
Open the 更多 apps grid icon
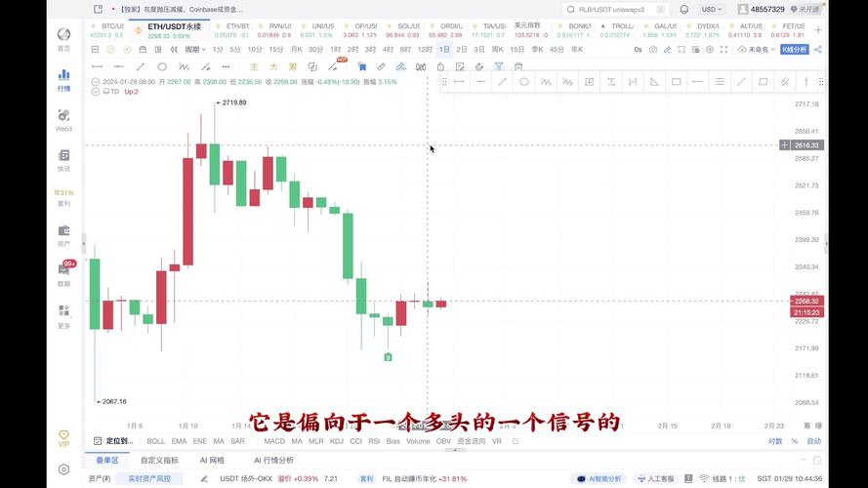[63, 316]
